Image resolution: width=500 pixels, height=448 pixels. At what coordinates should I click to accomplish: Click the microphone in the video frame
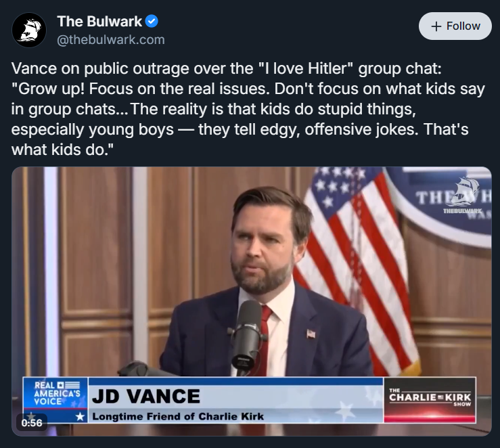click(x=248, y=332)
